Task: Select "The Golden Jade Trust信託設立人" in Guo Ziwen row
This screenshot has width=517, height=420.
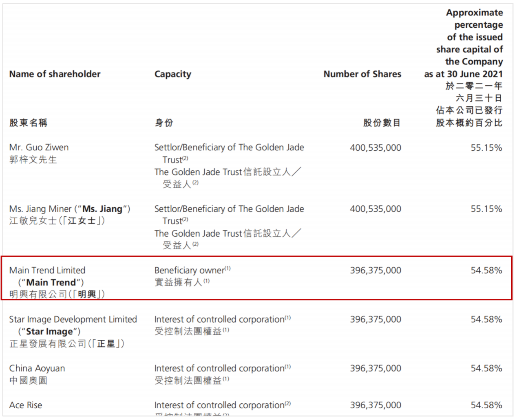Action: coord(223,172)
